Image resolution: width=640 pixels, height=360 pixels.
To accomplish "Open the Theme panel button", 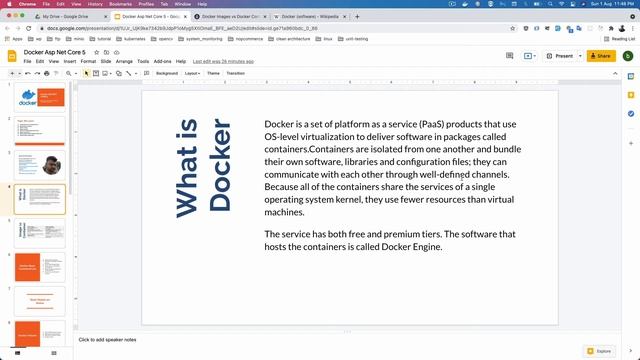I will coord(213,73).
